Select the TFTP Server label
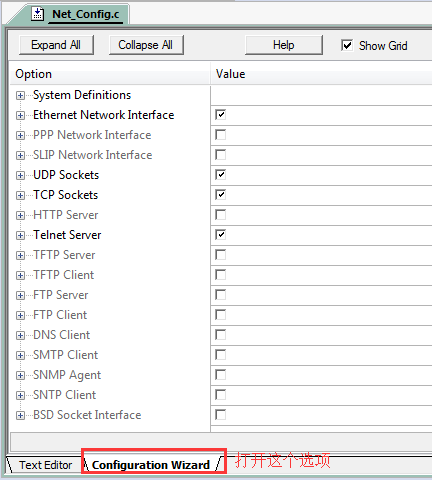 pyautogui.click(x=64, y=255)
